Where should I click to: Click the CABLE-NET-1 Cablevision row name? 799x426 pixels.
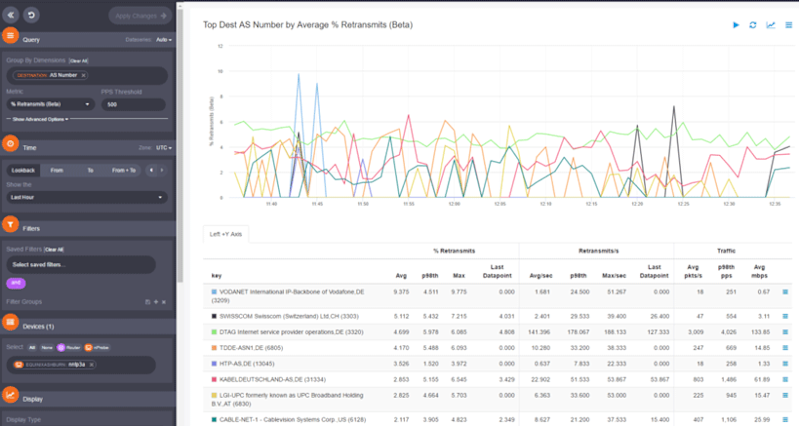click(x=291, y=420)
